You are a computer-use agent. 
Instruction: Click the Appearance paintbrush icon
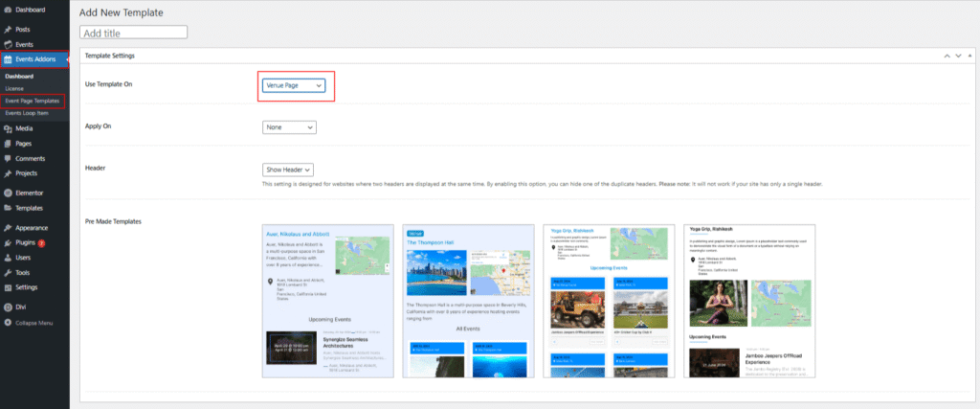pos(8,228)
